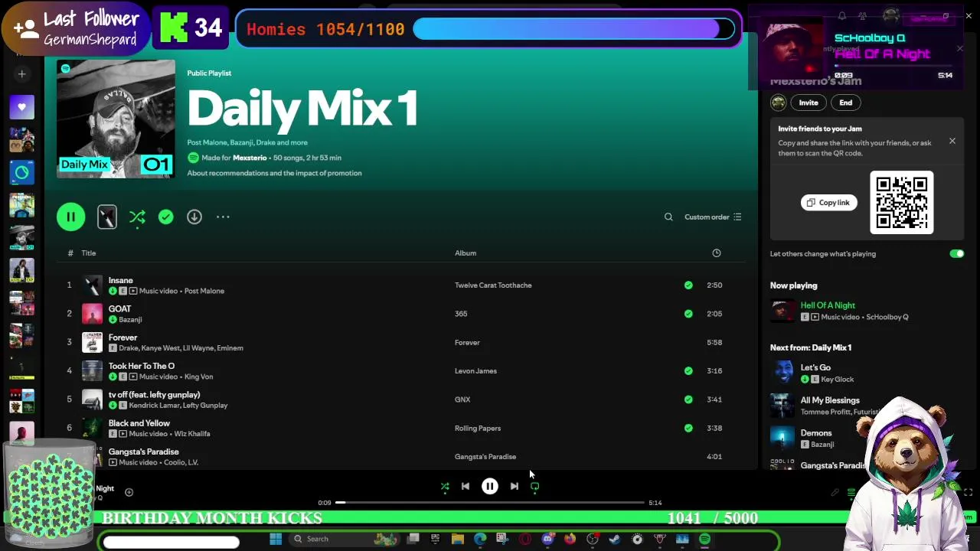Toggle Let others change what's playing switch
Image resolution: width=980 pixels, height=551 pixels.
pyautogui.click(x=957, y=254)
